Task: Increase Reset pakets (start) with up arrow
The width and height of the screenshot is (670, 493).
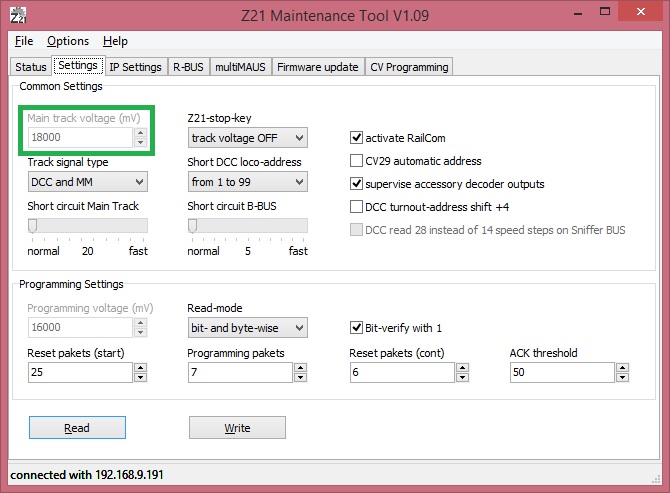Action: [141, 367]
